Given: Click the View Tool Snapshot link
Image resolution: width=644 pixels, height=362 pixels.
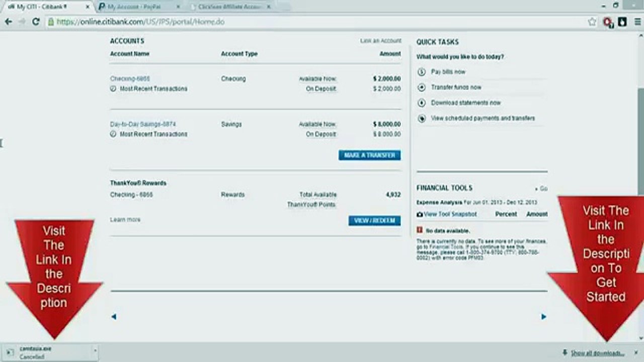Looking at the screenshot, I should click(x=450, y=214).
